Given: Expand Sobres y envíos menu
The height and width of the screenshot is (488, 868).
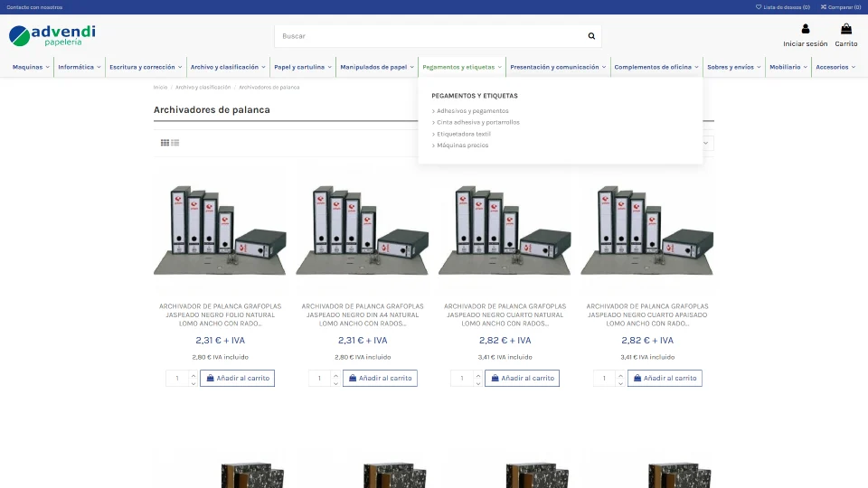Looking at the screenshot, I should click(734, 67).
